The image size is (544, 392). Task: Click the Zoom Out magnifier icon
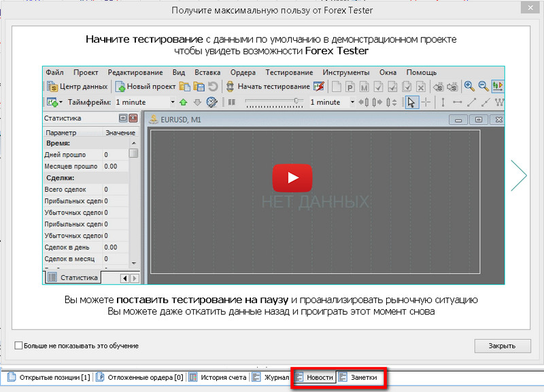(x=483, y=86)
